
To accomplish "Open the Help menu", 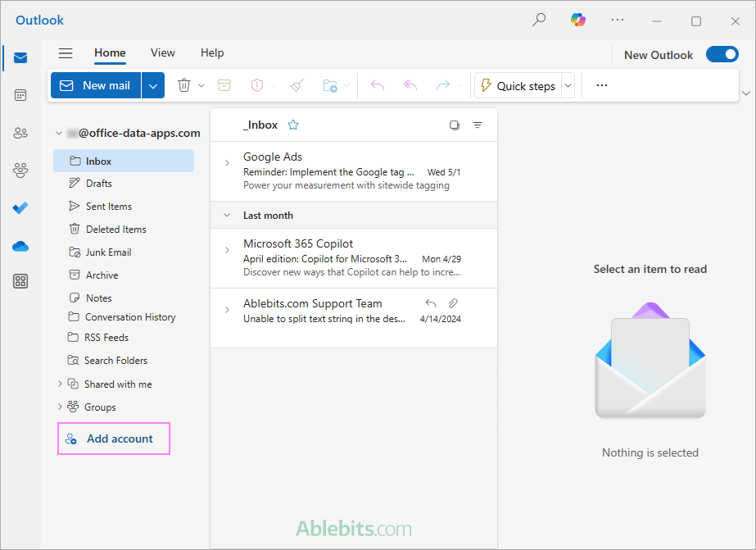I will (212, 52).
